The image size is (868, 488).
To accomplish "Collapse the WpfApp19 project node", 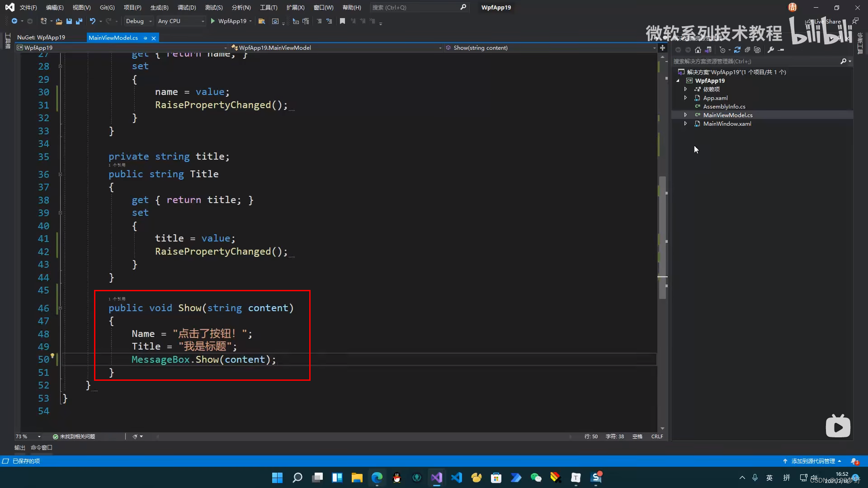I will pos(678,81).
